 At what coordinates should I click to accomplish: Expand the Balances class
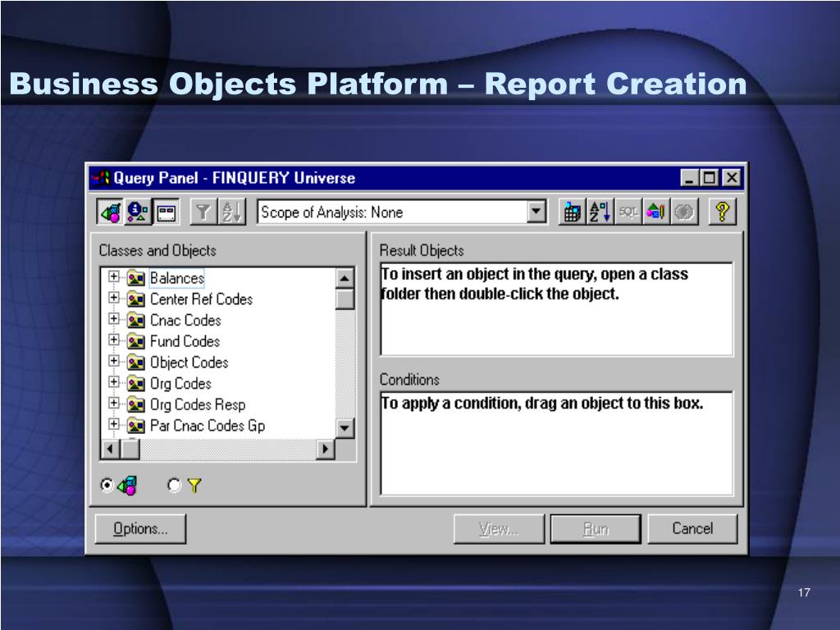(x=113, y=276)
